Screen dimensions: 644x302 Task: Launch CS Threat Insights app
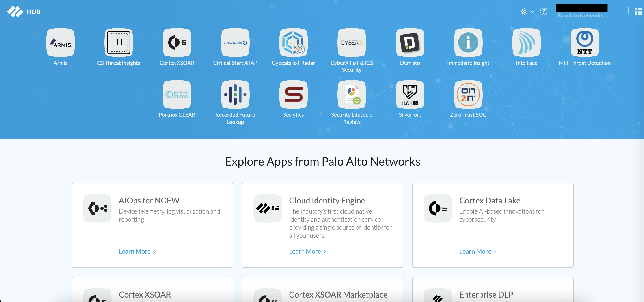(x=119, y=43)
